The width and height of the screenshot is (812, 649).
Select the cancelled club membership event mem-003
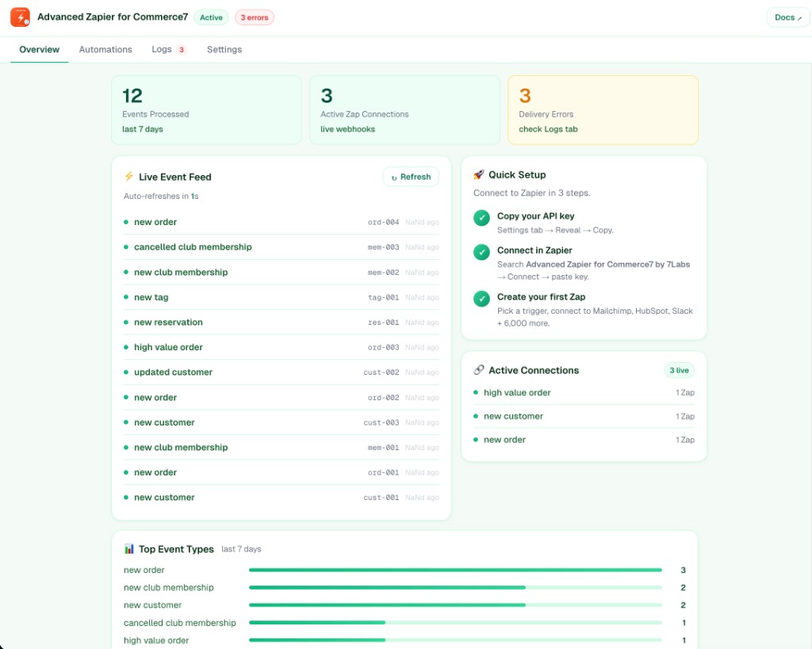(282, 247)
